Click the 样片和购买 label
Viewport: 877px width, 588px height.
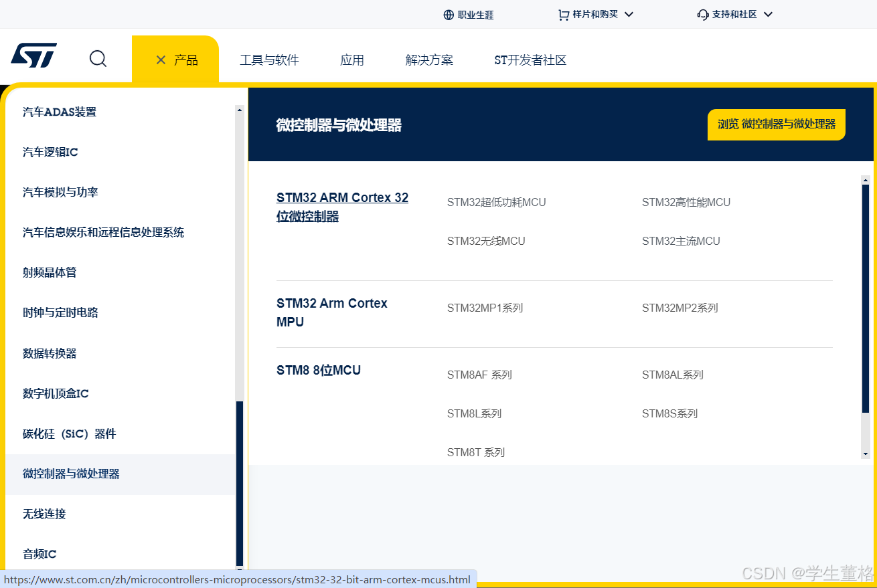point(595,14)
